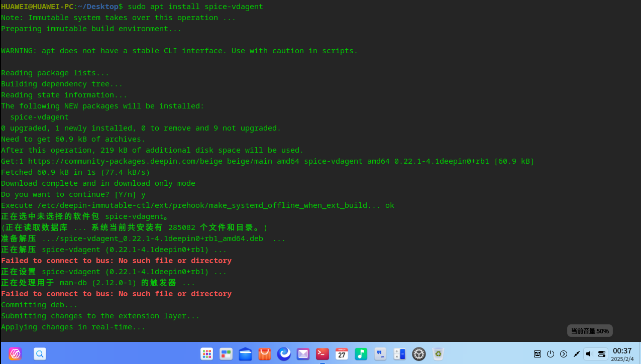Screen dimensions: 641x364
Task: Open the Launcher from the dock
Action: pyautogui.click(x=207, y=354)
